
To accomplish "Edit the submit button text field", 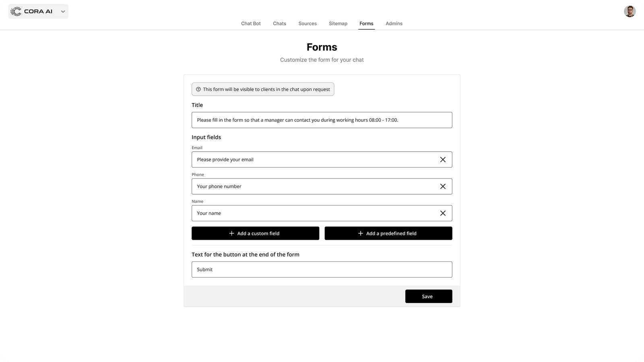I will coord(322,269).
